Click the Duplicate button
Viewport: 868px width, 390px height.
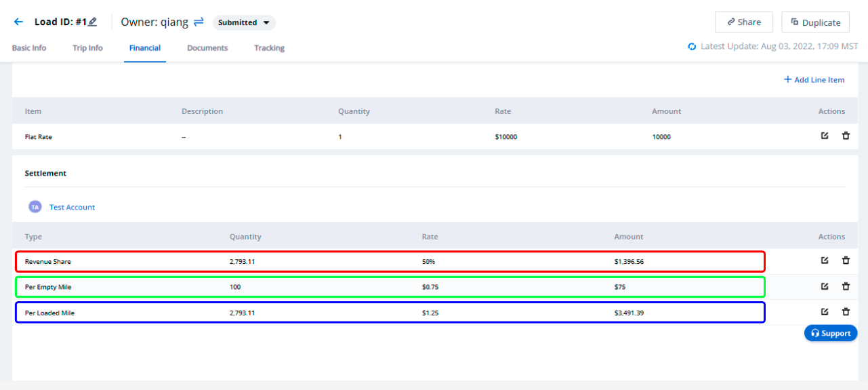tap(815, 22)
